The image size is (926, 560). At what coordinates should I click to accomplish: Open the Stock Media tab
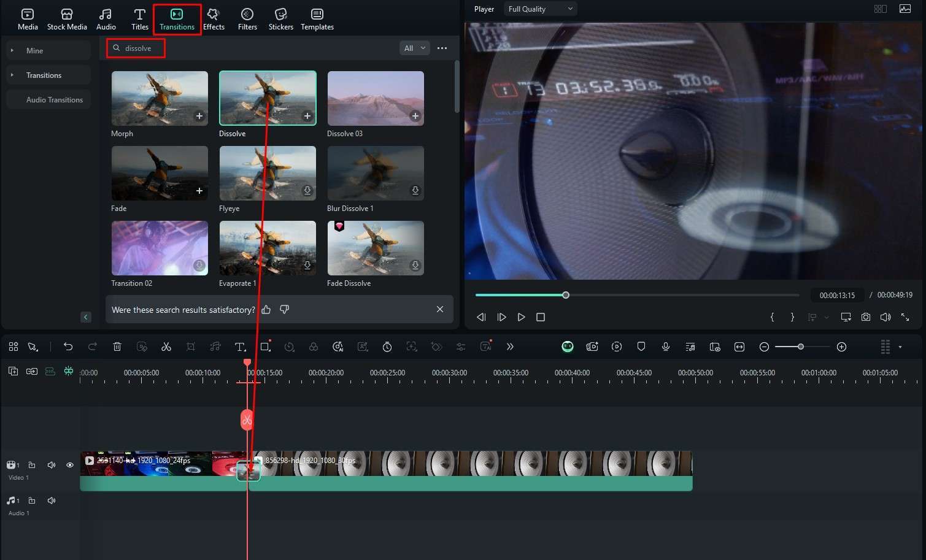coord(67,19)
